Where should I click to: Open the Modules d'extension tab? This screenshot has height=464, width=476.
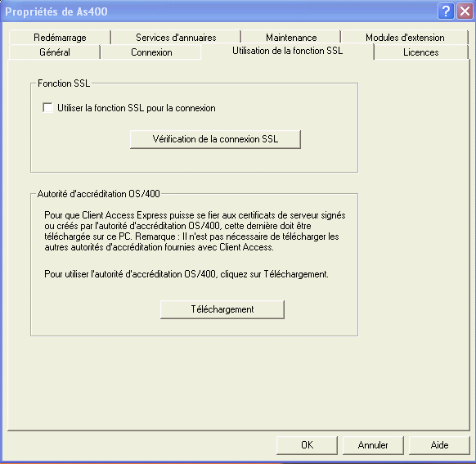tap(405, 38)
